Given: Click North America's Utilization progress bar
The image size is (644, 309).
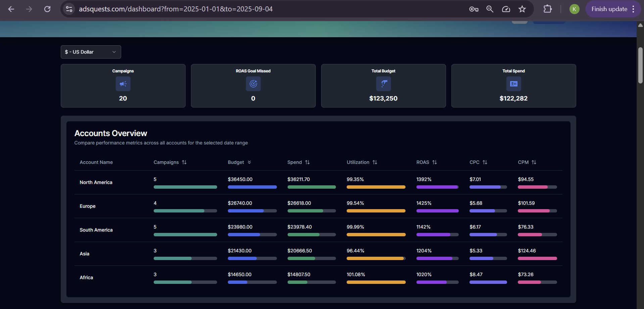Looking at the screenshot, I should click(376, 187).
